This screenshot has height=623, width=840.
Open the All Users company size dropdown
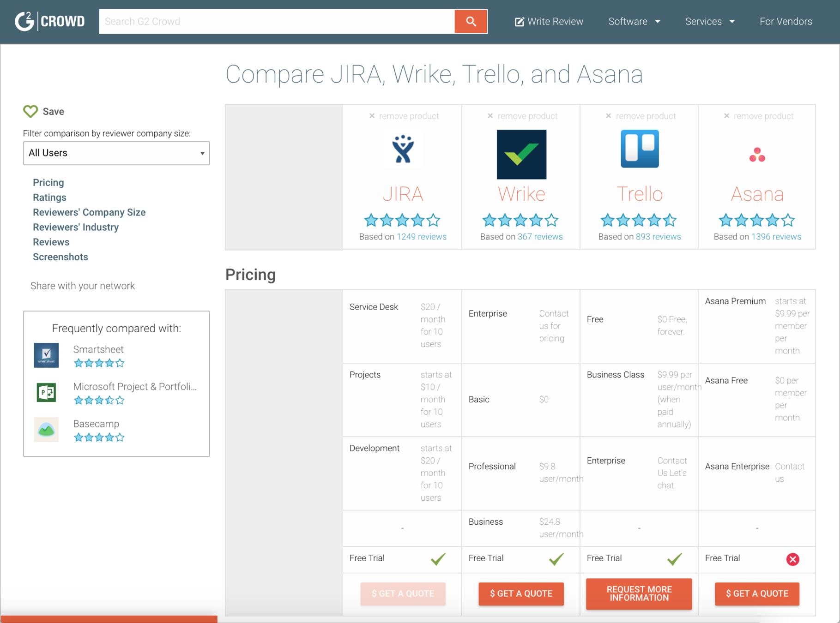click(x=116, y=153)
